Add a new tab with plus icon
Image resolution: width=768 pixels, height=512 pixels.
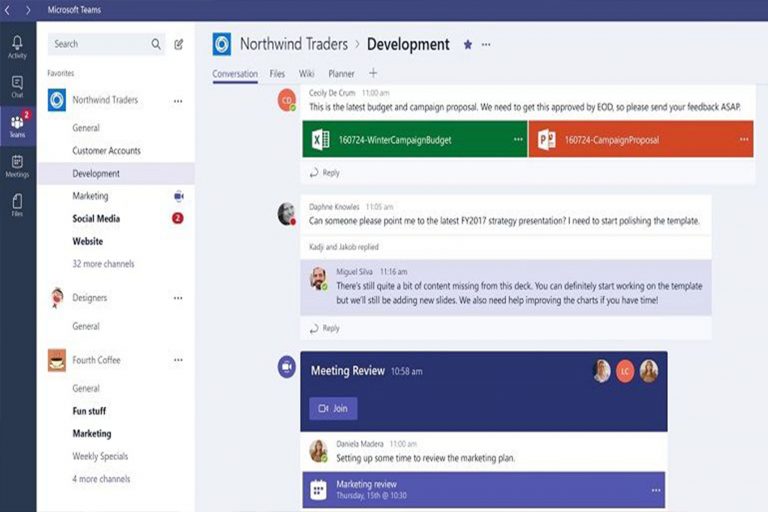pos(373,73)
